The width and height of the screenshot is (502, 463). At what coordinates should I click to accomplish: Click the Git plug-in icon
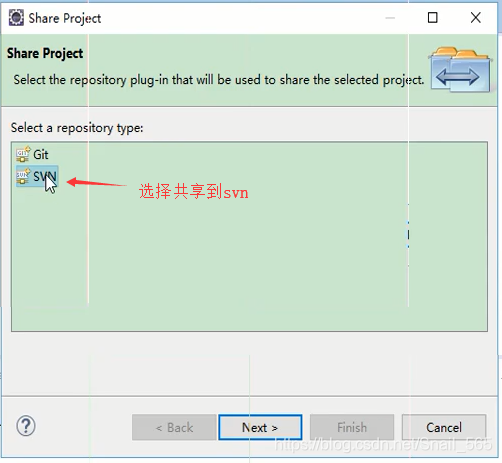[23, 154]
